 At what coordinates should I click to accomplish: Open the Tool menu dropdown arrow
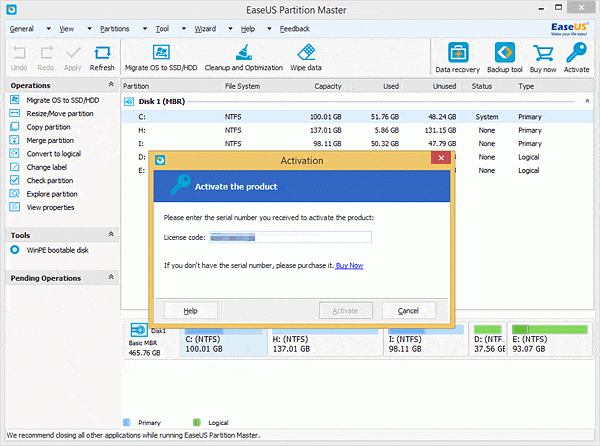184,29
